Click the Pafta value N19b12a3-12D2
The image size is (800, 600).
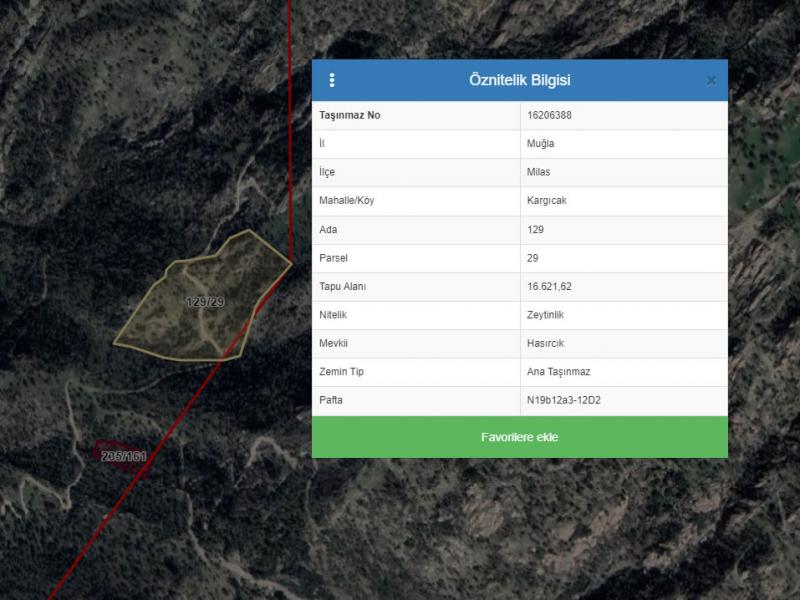(561, 401)
